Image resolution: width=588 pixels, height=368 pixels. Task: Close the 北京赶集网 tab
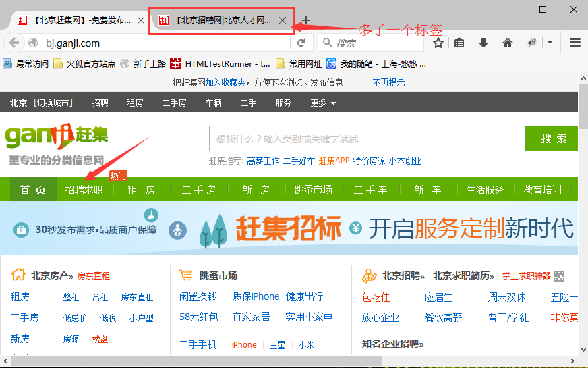141,20
